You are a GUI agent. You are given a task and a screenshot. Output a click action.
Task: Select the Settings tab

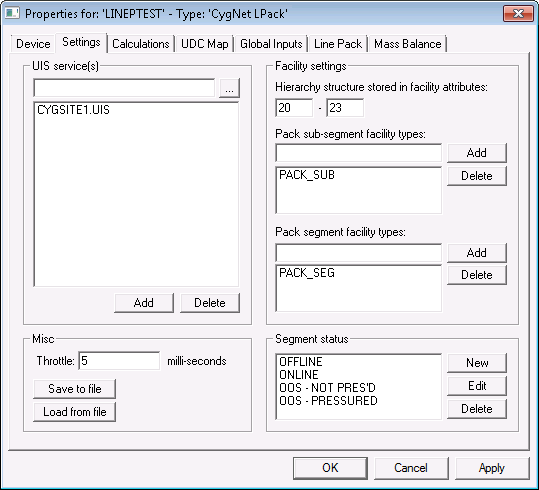coord(81,42)
